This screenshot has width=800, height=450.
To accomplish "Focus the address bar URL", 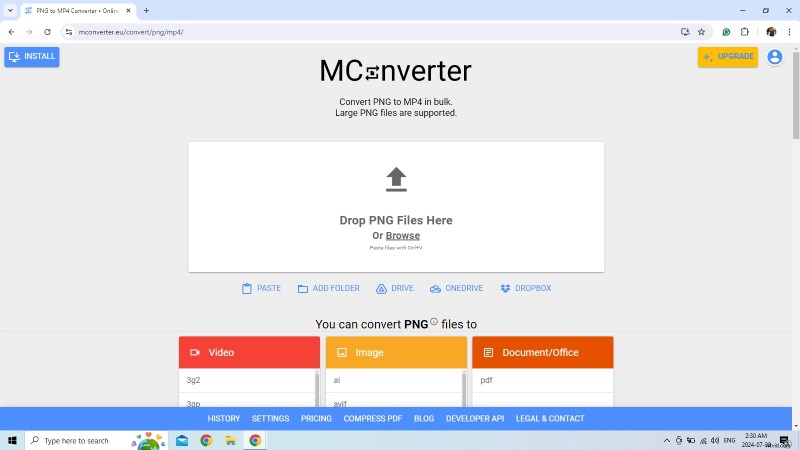I will tap(131, 32).
